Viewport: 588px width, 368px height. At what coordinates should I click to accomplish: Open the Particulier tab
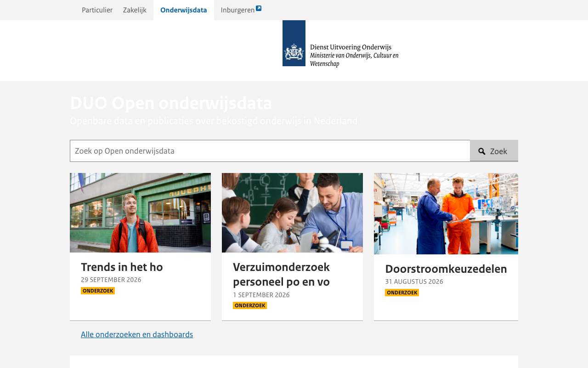[x=97, y=10]
